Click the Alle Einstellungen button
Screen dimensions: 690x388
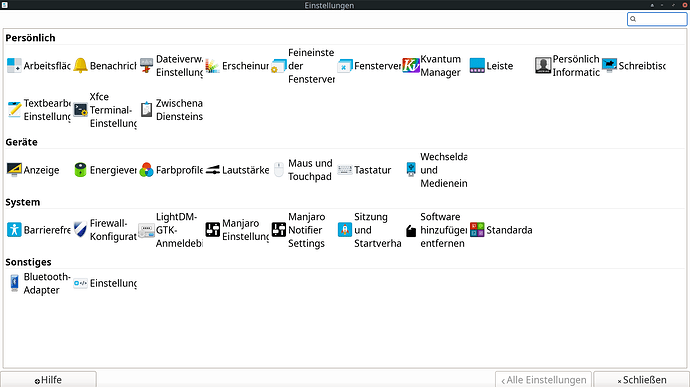click(x=543, y=380)
